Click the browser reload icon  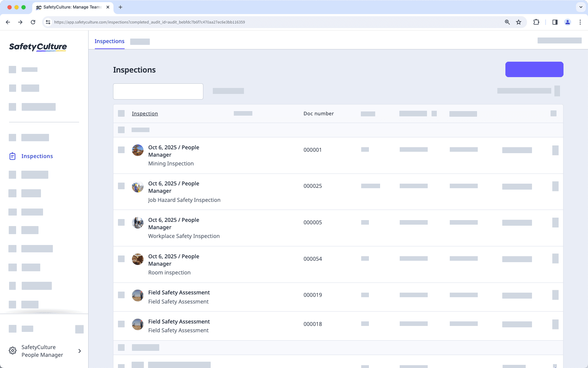pos(33,22)
